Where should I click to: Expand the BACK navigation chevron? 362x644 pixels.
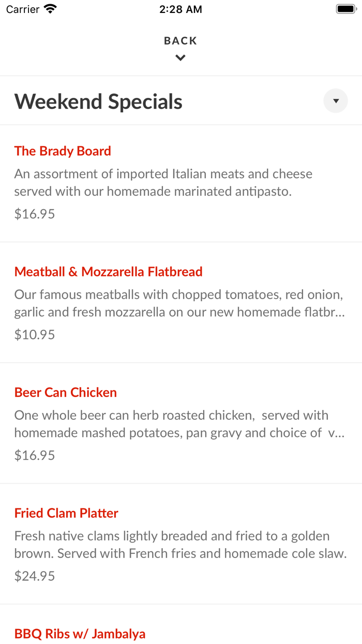pyautogui.click(x=180, y=57)
